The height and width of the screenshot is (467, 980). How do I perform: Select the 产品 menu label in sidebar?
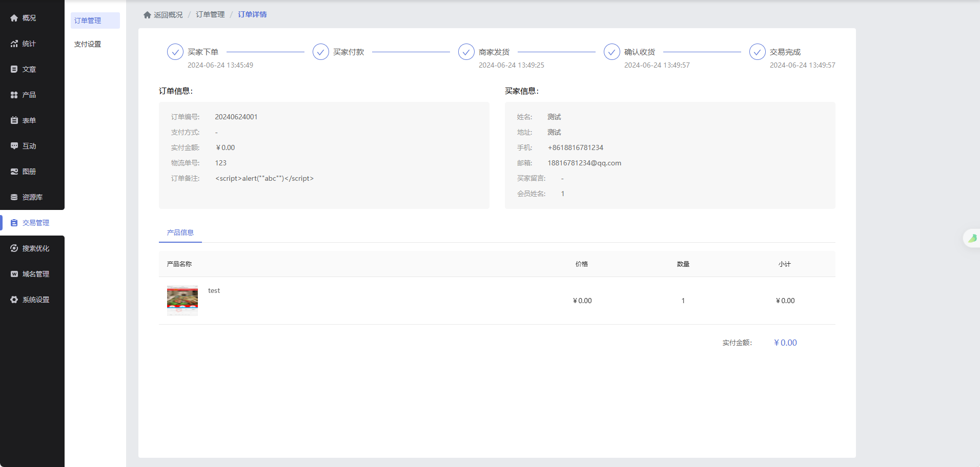[29, 95]
